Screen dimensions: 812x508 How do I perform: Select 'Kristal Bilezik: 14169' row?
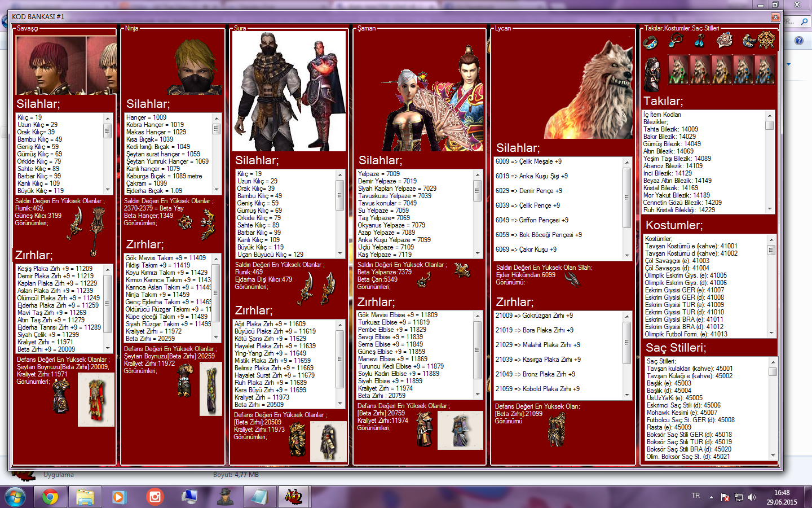click(x=670, y=188)
